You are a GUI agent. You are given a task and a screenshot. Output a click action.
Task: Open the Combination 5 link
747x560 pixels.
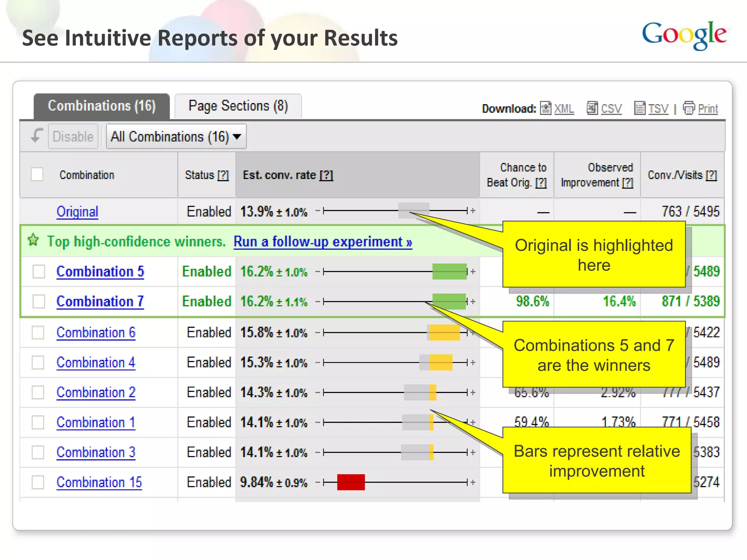coord(100,272)
